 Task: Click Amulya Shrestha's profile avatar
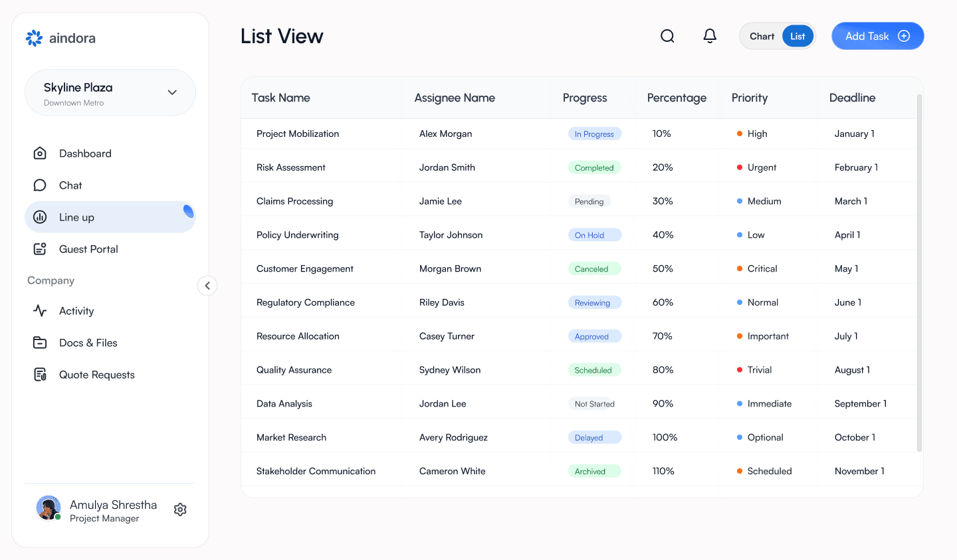tap(49, 508)
